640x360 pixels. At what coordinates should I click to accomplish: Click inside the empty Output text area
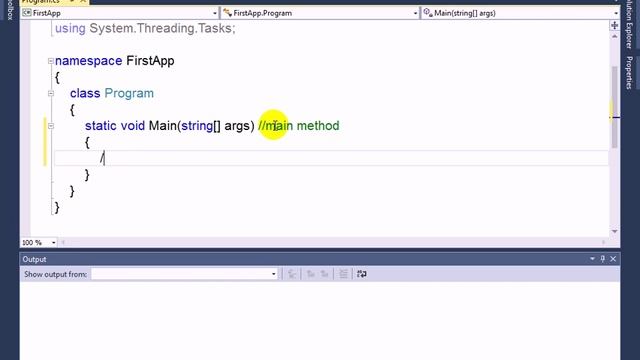[x=320, y=320]
